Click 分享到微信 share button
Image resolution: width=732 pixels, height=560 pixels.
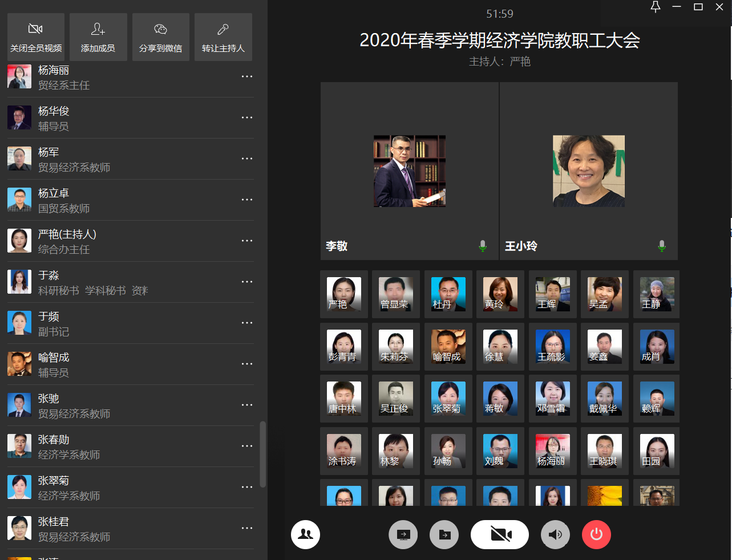161,37
